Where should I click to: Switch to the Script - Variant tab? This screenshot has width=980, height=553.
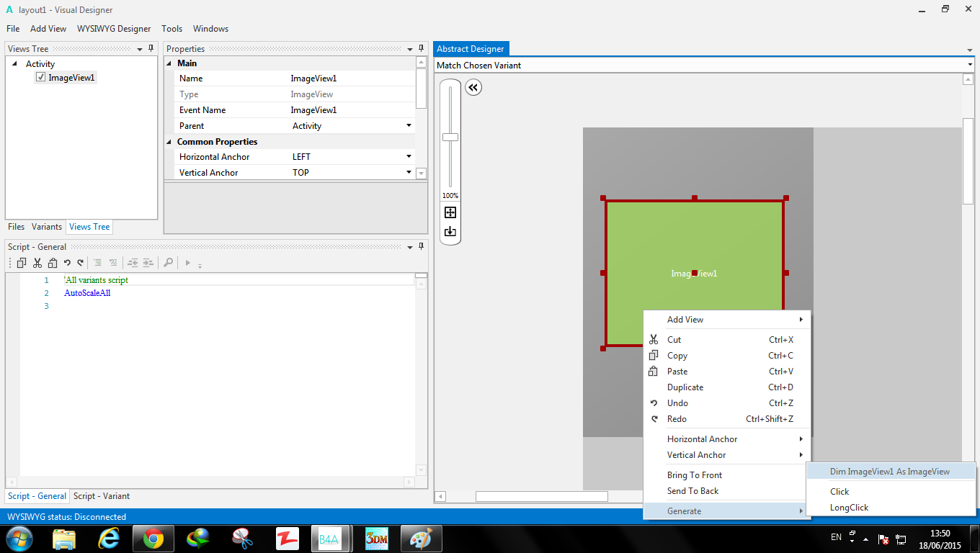(x=102, y=496)
